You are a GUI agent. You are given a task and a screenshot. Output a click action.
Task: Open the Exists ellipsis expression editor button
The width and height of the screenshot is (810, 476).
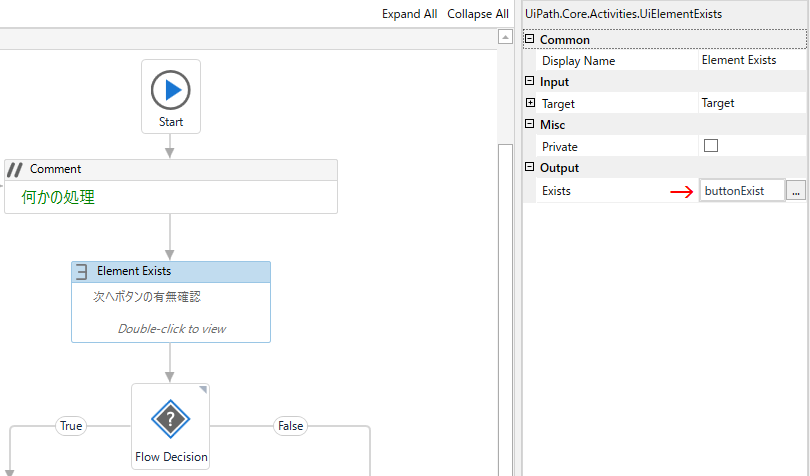tap(796, 191)
